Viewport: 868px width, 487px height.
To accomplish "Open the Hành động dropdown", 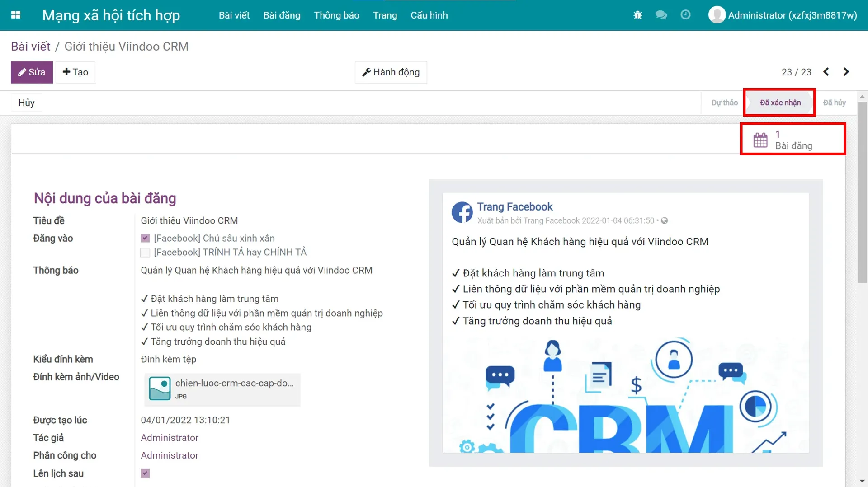I will pyautogui.click(x=391, y=72).
